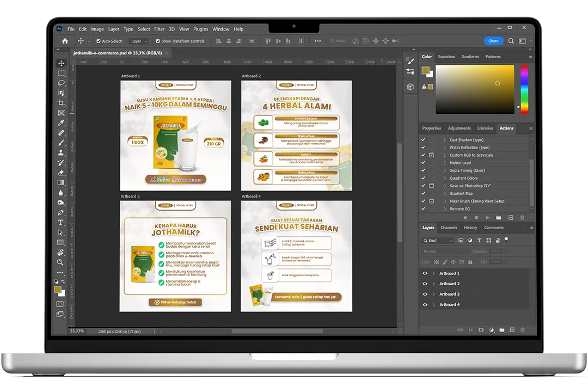The width and height of the screenshot is (588, 392).
Task: Hide the Artboard 2 layer with its eye icon
Action: [x=425, y=284]
